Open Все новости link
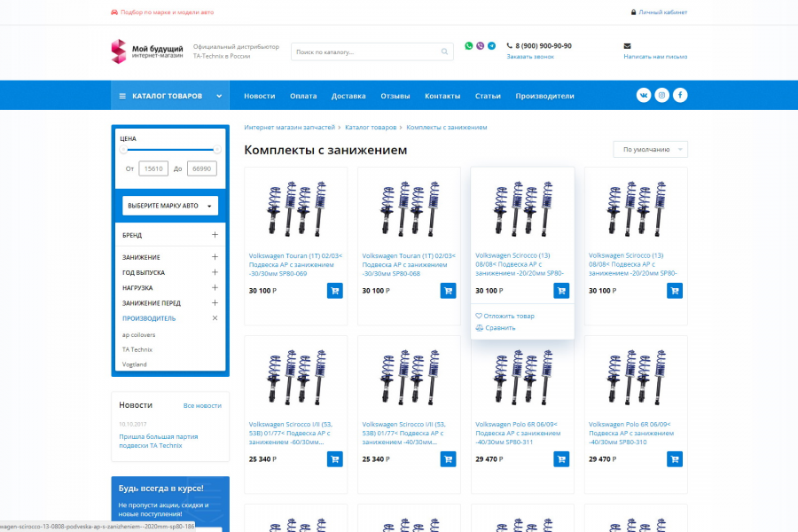Screen dimensions: 798x532 (x=202, y=406)
